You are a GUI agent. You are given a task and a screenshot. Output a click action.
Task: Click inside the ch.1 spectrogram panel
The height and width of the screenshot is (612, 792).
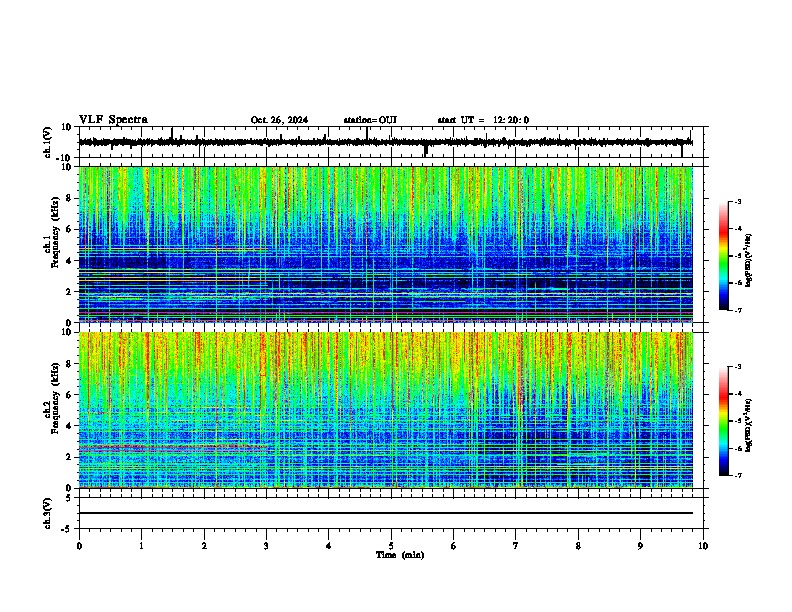click(385, 244)
